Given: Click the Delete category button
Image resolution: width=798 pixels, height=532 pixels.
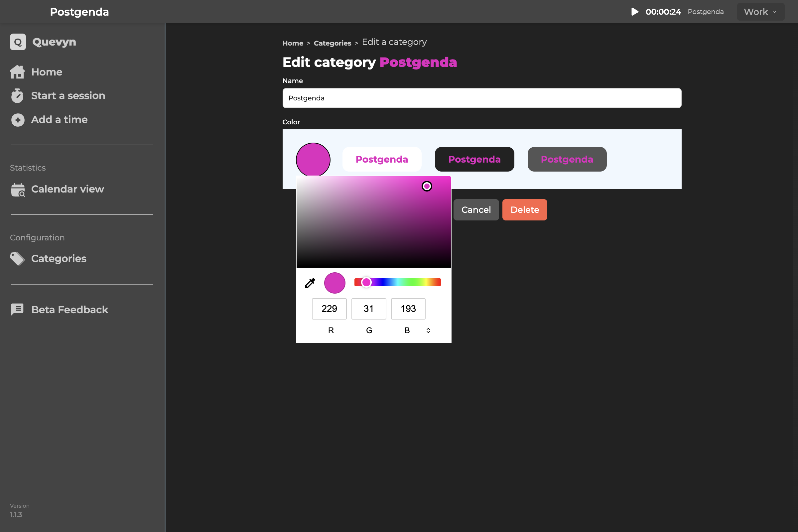Looking at the screenshot, I should 525,210.
